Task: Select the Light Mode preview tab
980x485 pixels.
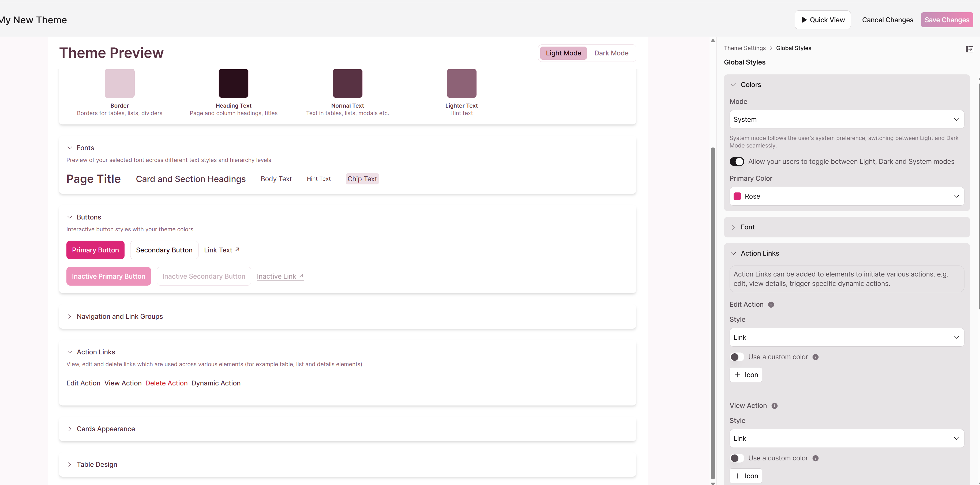Action: coord(563,53)
